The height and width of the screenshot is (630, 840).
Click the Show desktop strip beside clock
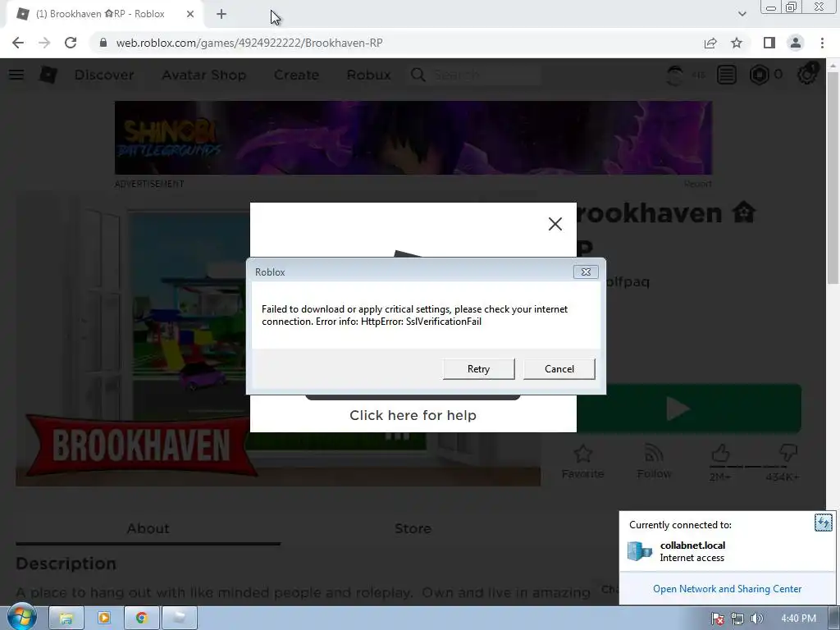pyautogui.click(x=834, y=619)
